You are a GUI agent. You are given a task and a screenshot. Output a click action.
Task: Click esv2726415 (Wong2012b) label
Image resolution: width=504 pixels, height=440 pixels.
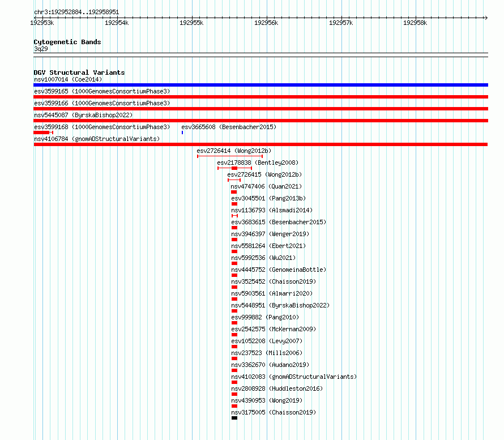tap(264, 174)
